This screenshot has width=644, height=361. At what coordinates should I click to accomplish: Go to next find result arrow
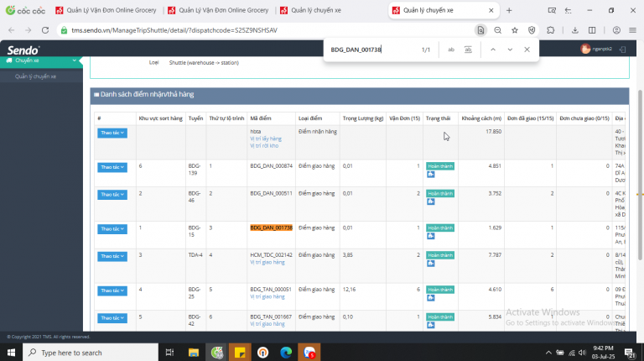(x=510, y=50)
